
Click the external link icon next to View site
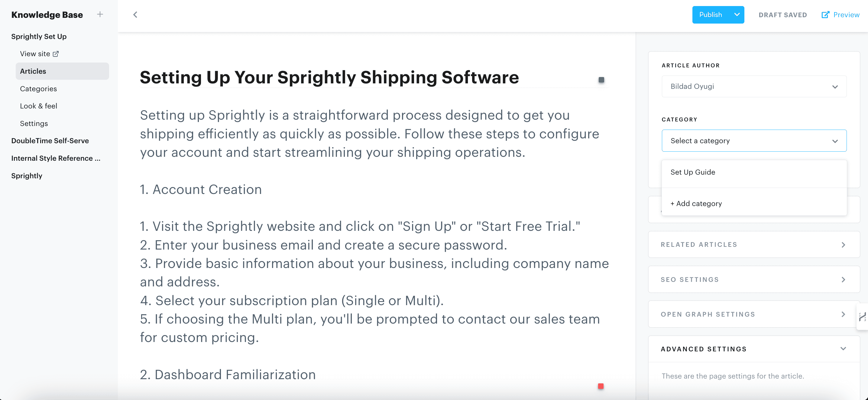click(56, 54)
